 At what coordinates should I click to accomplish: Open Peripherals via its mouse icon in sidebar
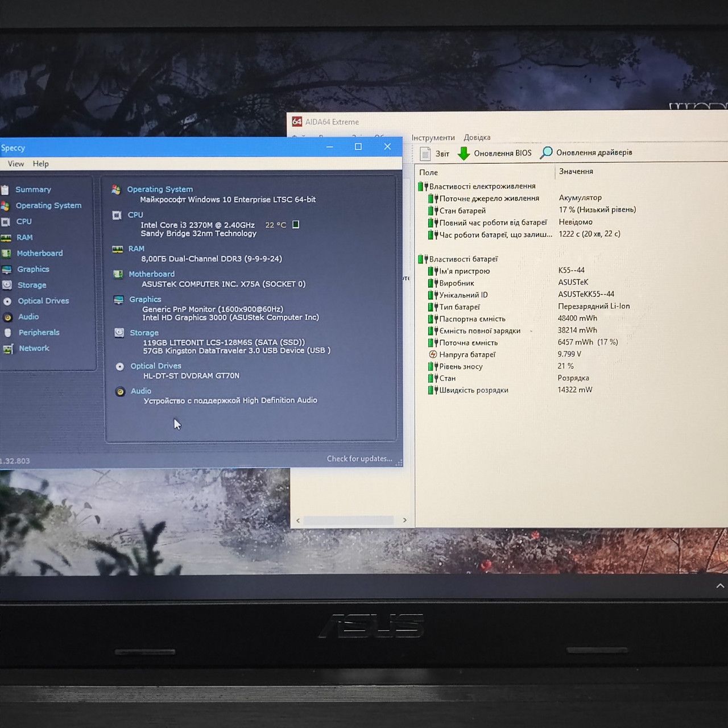[8, 333]
